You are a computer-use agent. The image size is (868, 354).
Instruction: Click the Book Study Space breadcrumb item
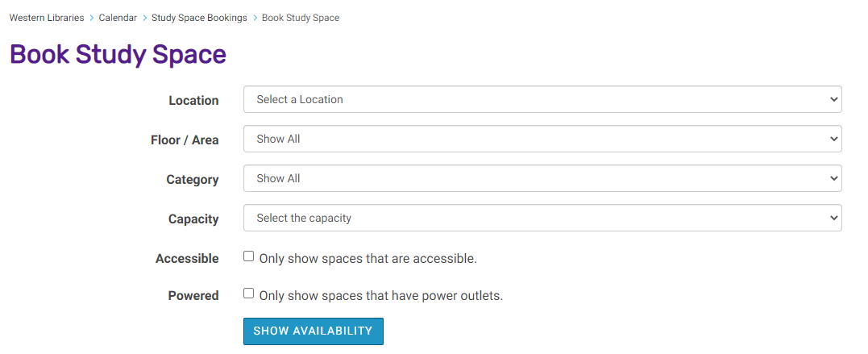301,18
